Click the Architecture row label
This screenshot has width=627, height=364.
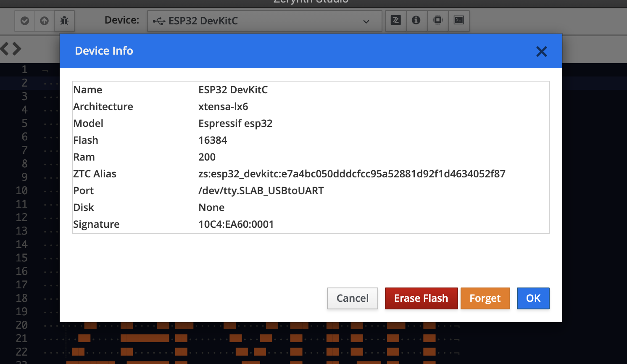pyautogui.click(x=103, y=107)
